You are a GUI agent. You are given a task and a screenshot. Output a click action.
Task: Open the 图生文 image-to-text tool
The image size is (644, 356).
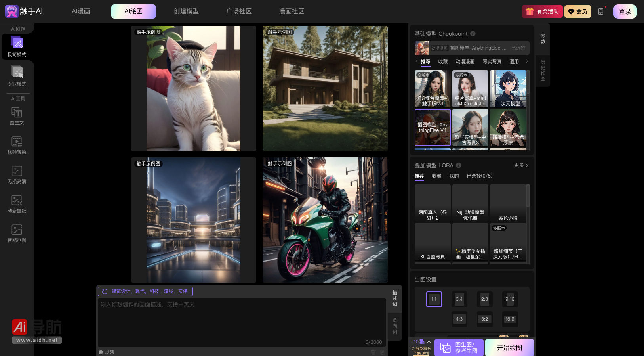tap(17, 116)
